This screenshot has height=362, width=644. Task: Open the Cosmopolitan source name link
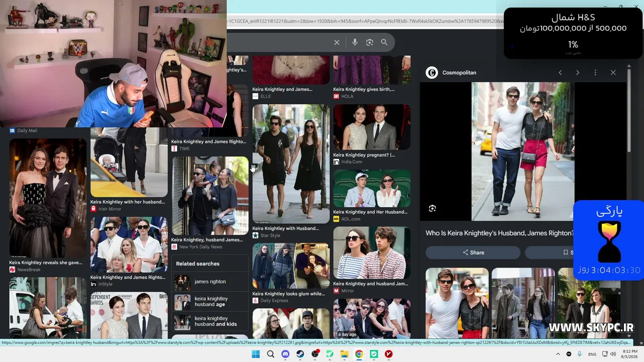(459, 72)
